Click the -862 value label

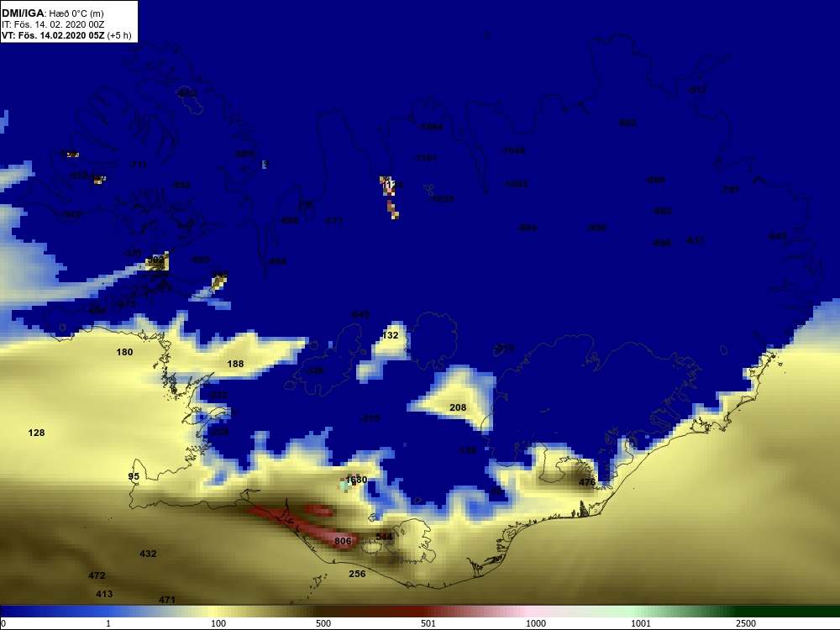click(x=662, y=211)
